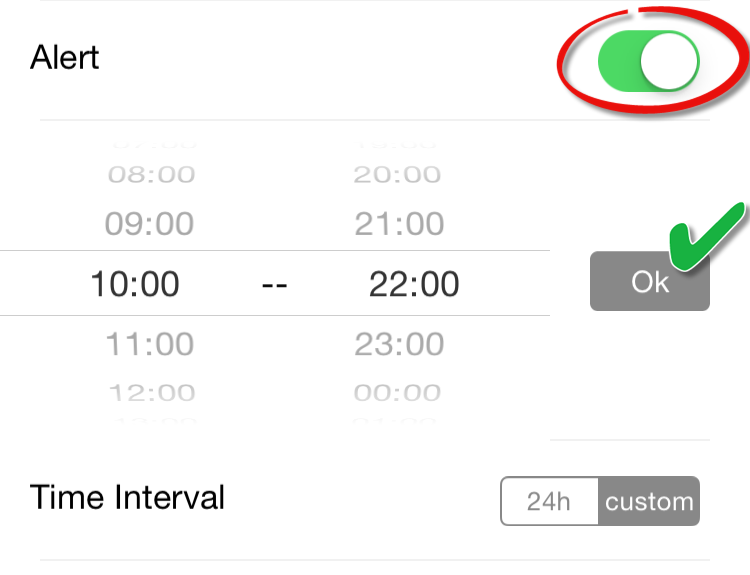Screen dimensions: 750x575
Task: Pick 12:00 from the start time wheel
Action: pos(151,393)
